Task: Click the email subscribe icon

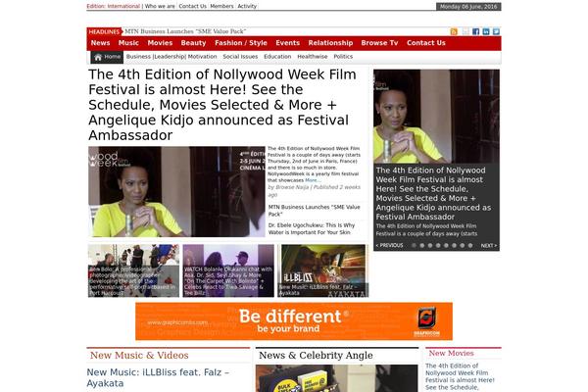Action: pos(465,32)
